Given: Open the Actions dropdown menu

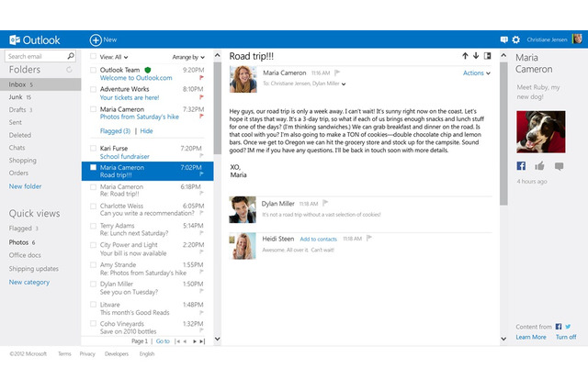Looking at the screenshot, I should coord(476,73).
